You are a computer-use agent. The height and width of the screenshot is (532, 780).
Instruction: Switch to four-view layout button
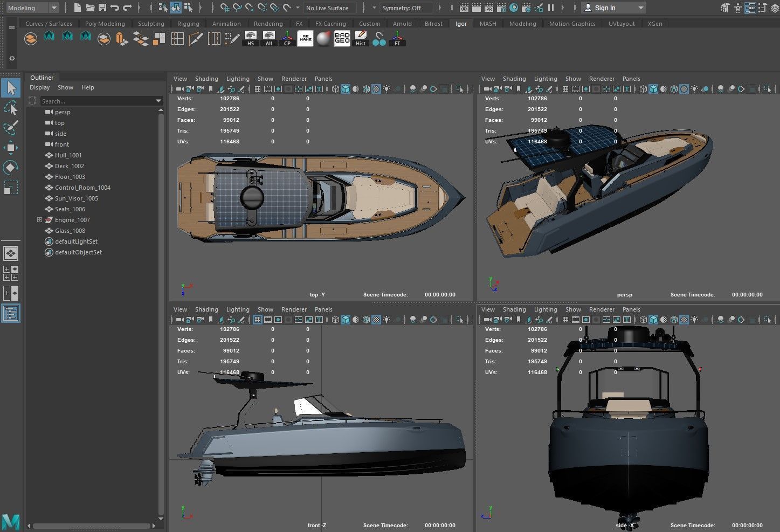11,273
